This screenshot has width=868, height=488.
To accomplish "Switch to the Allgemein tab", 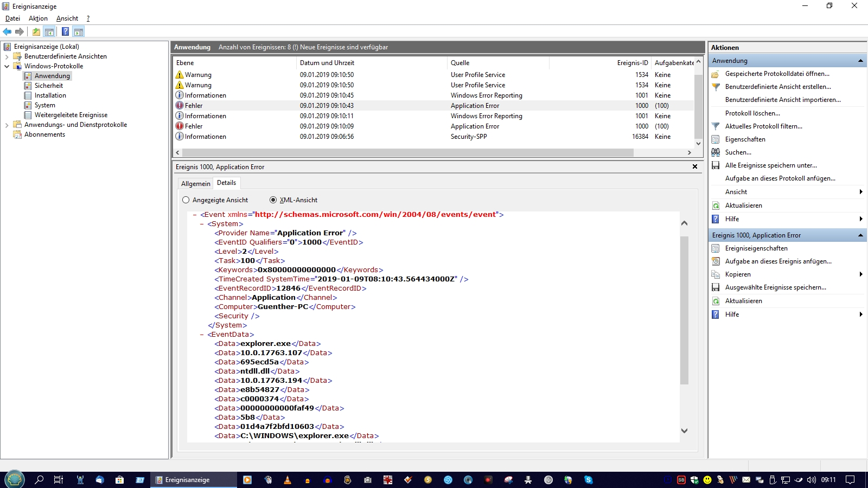I will pos(195,184).
